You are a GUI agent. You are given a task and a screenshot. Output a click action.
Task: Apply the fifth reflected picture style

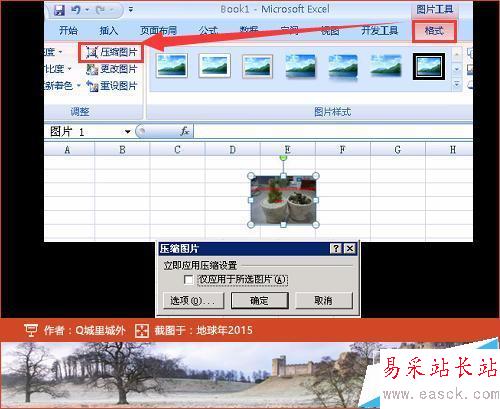tap(343, 67)
